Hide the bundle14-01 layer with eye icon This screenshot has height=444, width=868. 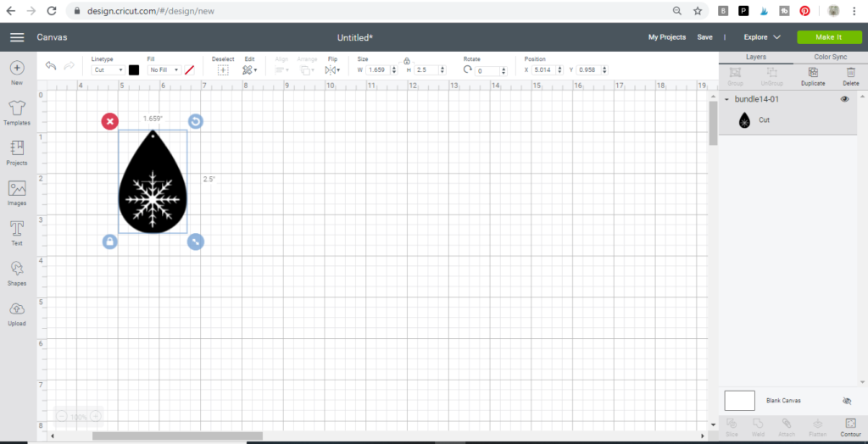pos(844,99)
